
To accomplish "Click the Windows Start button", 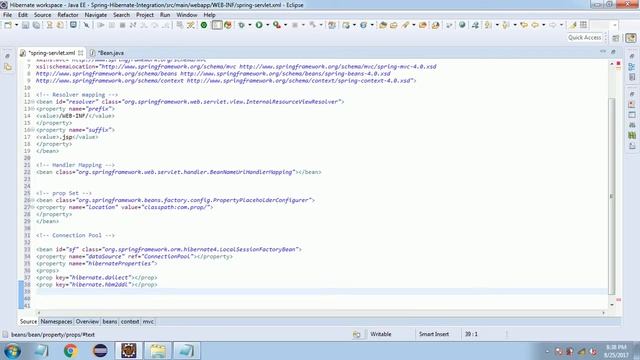I will (12, 351).
